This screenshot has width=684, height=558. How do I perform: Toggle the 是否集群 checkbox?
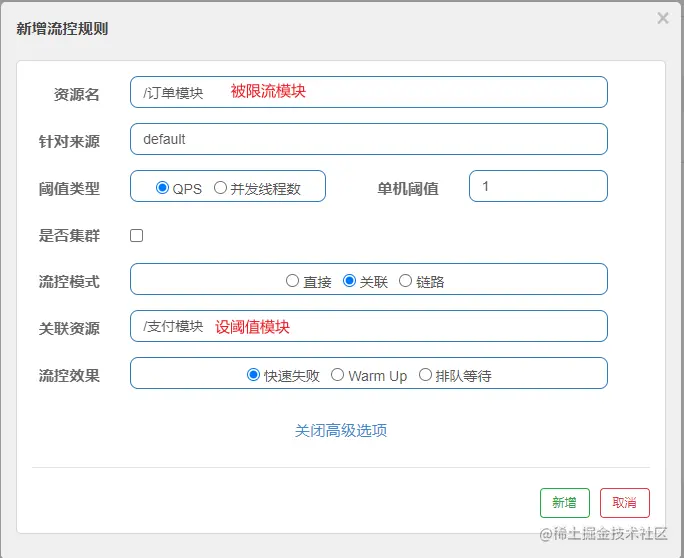(137, 236)
